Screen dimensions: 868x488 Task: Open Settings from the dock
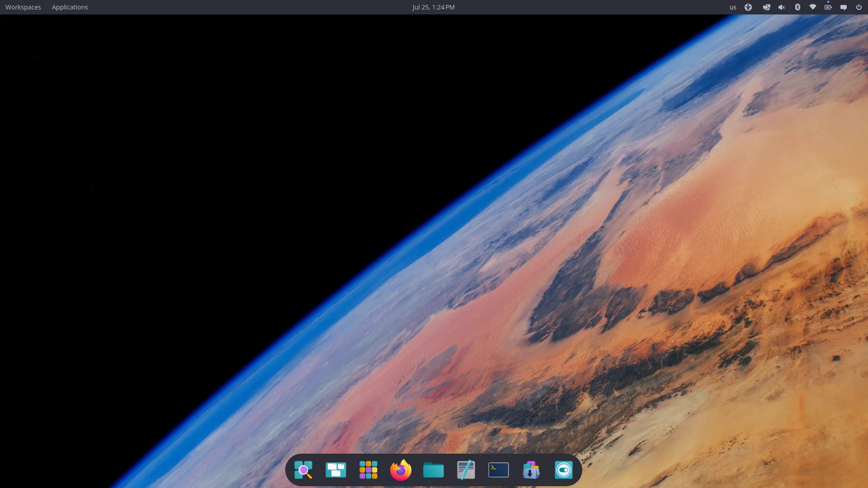coord(564,470)
